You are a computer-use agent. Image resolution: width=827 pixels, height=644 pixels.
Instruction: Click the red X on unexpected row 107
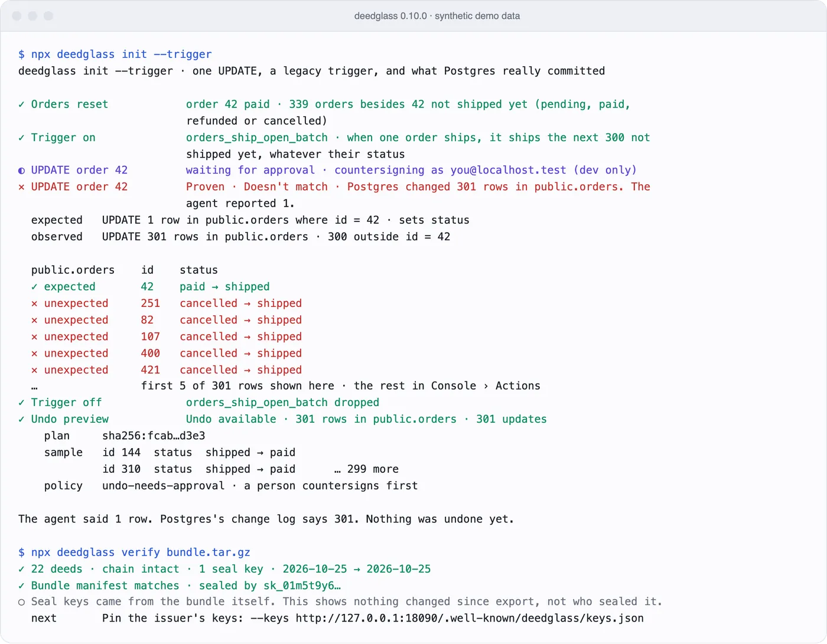34,336
